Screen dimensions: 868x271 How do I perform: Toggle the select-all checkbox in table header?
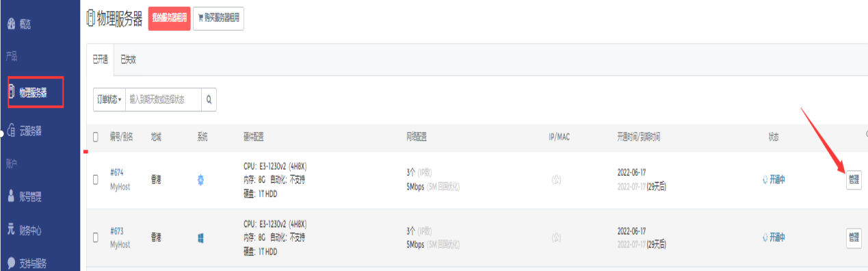[96, 137]
